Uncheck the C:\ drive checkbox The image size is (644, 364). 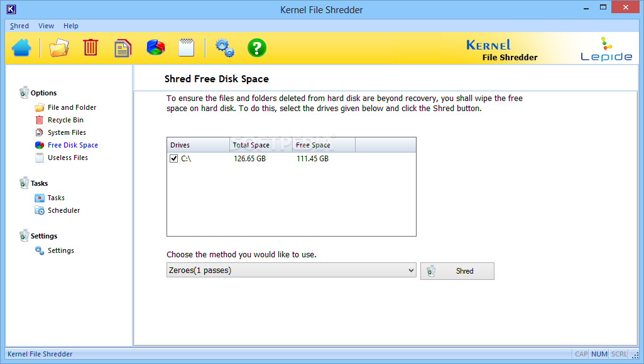(x=174, y=158)
